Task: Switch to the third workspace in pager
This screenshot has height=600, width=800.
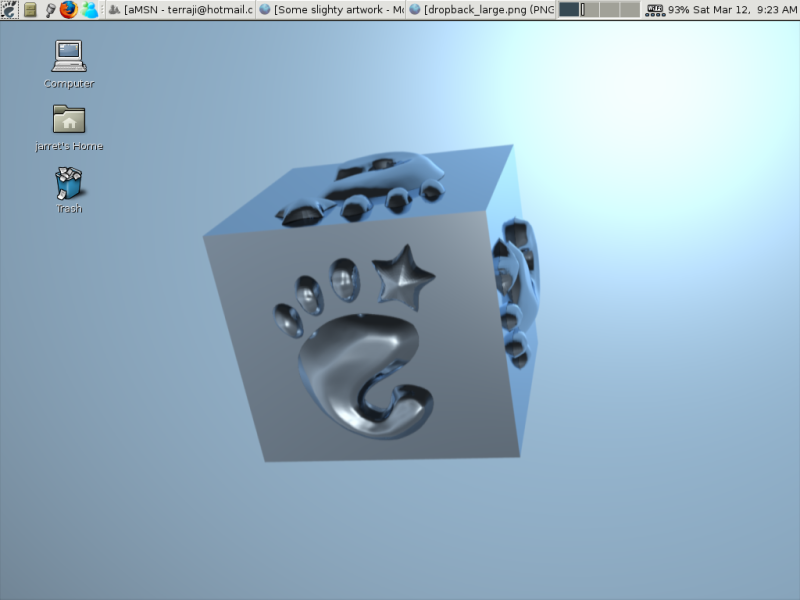Action: click(610, 10)
